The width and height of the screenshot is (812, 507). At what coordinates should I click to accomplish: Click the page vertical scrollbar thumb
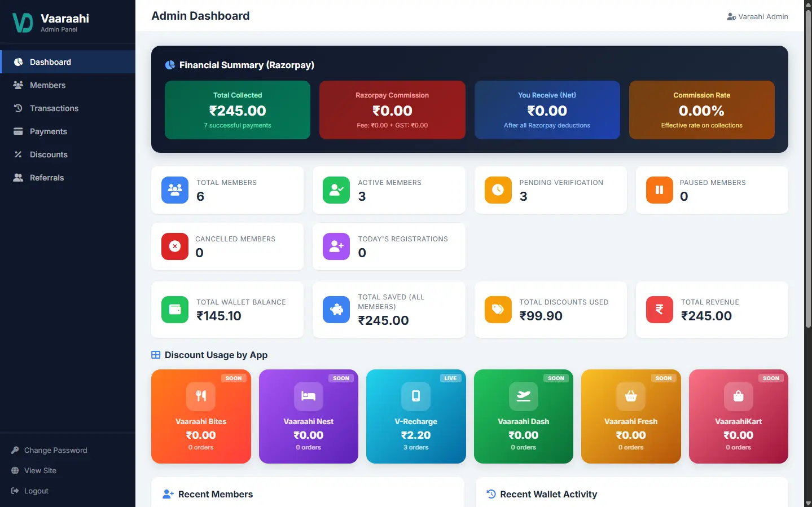tap(808, 168)
